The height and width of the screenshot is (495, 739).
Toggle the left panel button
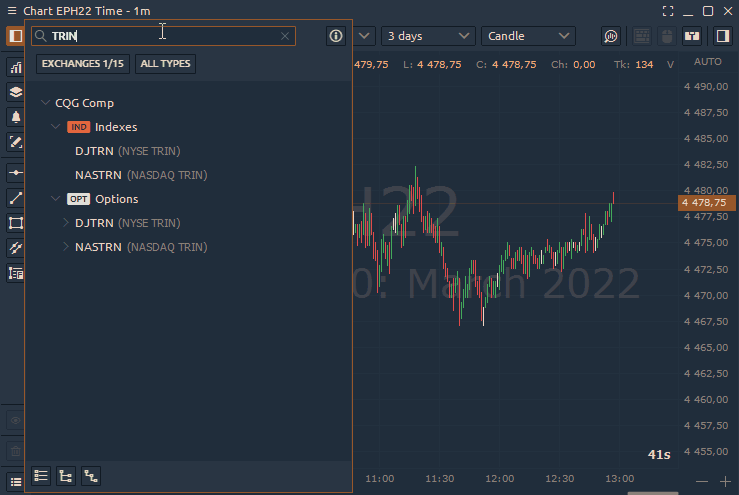[16, 36]
